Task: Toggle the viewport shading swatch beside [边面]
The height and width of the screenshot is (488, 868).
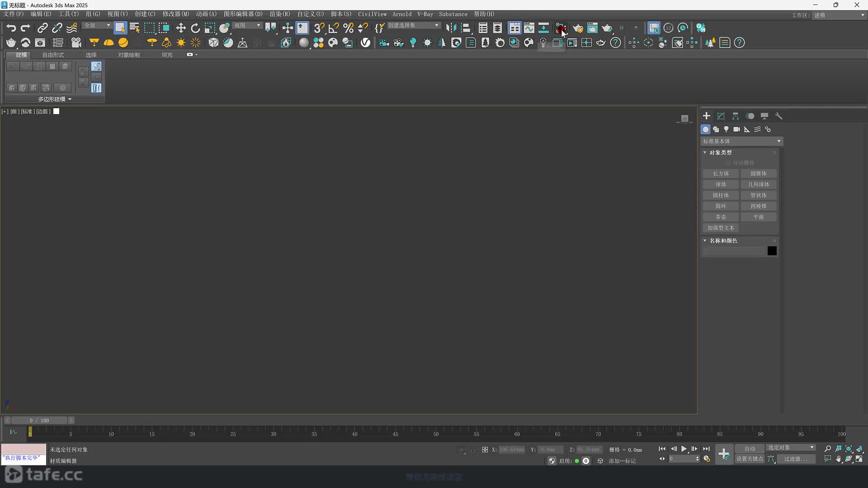Action: tap(57, 111)
